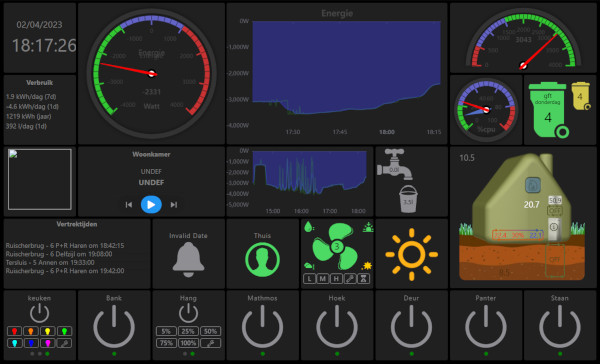Toggle the keuken power switch
Viewport: 600px width, 364px height.
(x=39, y=313)
